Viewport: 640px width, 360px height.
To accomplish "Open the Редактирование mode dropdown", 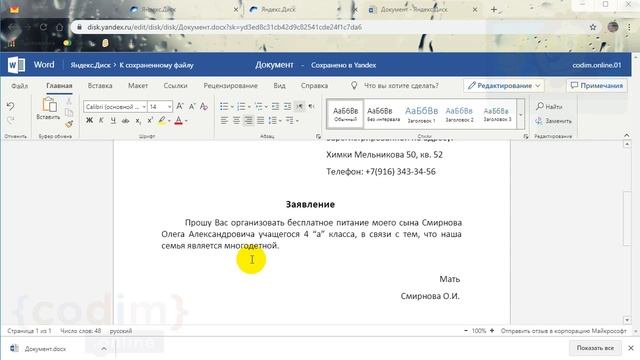I will tap(504, 86).
